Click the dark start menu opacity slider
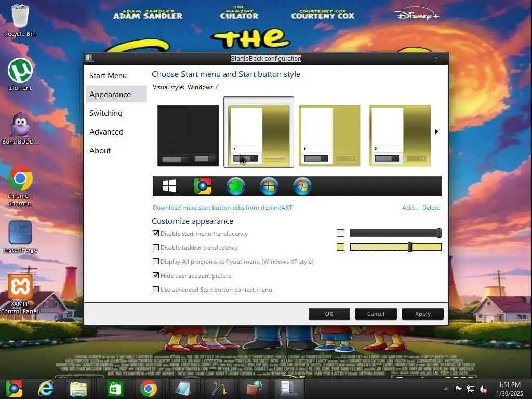Screen dimensions: 532x399 point(395,233)
